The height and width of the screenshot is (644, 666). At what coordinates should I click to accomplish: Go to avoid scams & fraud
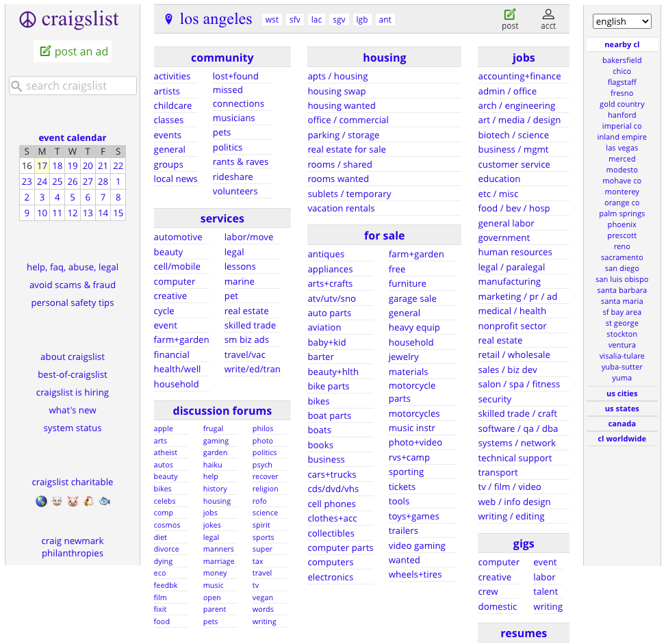(x=72, y=285)
